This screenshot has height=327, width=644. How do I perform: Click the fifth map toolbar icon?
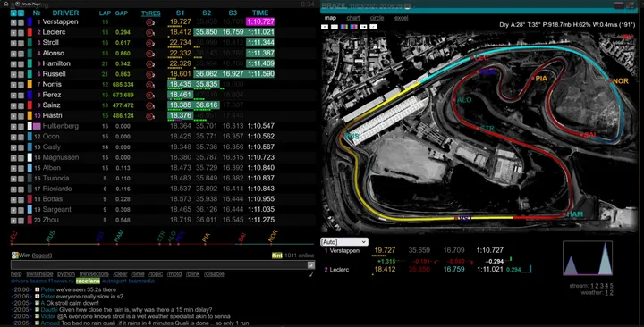coord(363,27)
